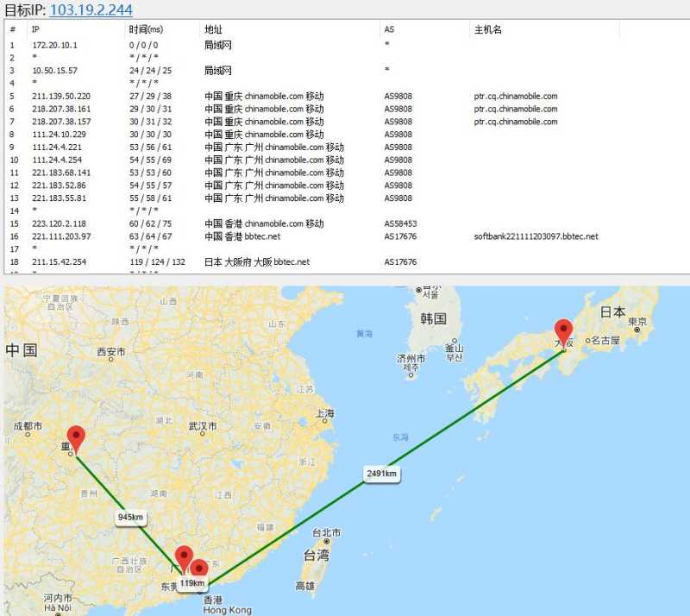
Task: Select hop row 221.183.52.86
Action: pyautogui.click(x=347, y=185)
